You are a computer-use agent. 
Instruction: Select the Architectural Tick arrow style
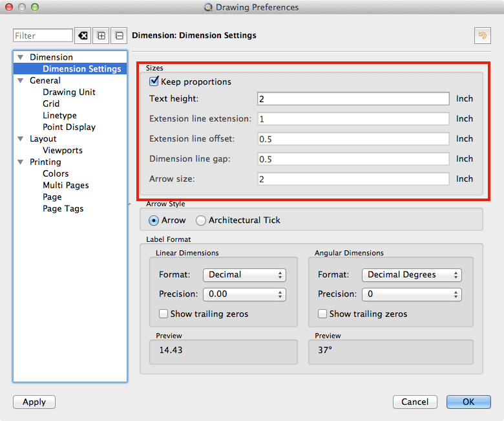point(202,220)
